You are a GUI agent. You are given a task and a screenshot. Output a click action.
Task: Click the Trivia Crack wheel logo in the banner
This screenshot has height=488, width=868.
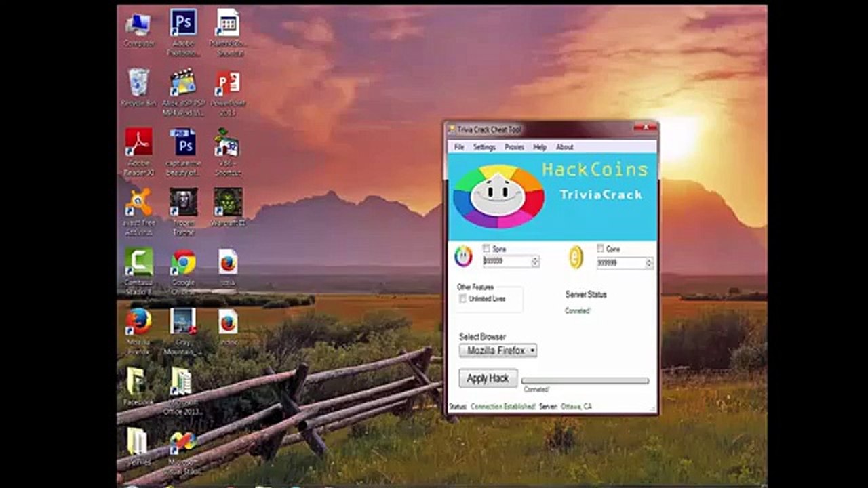click(x=498, y=197)
